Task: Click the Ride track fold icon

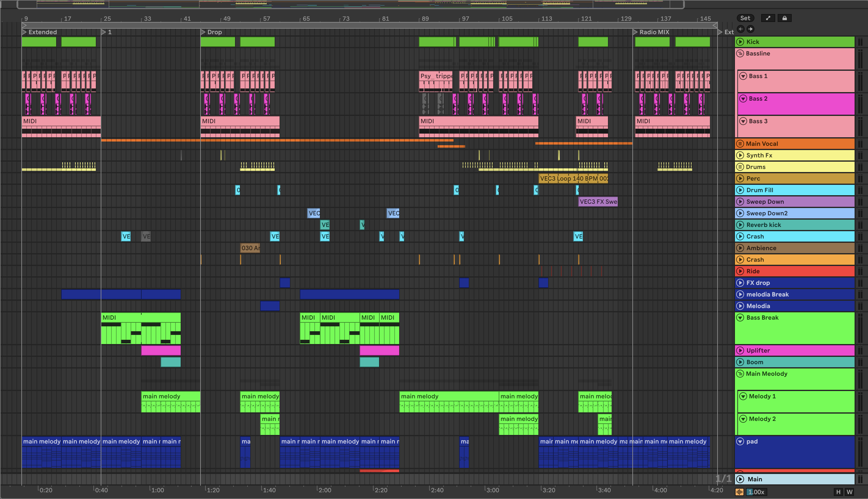Action: tap(740, 271)
